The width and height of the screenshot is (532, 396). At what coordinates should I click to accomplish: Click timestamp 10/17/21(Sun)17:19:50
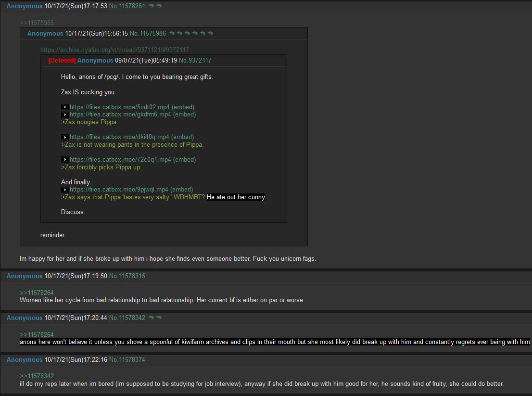click(x=76, y=276)
